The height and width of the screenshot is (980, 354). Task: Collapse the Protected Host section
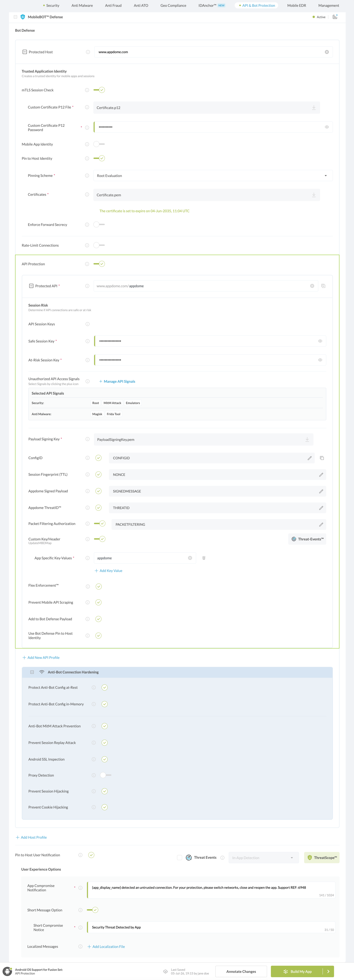[x=25, y=52]
